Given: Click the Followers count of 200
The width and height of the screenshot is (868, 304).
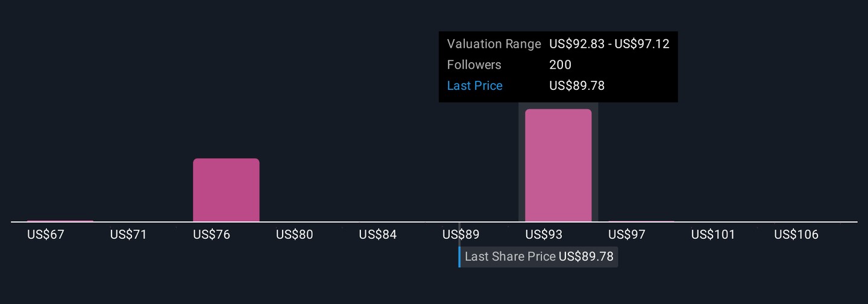Looking at the screenshot, I should (560, 65).
